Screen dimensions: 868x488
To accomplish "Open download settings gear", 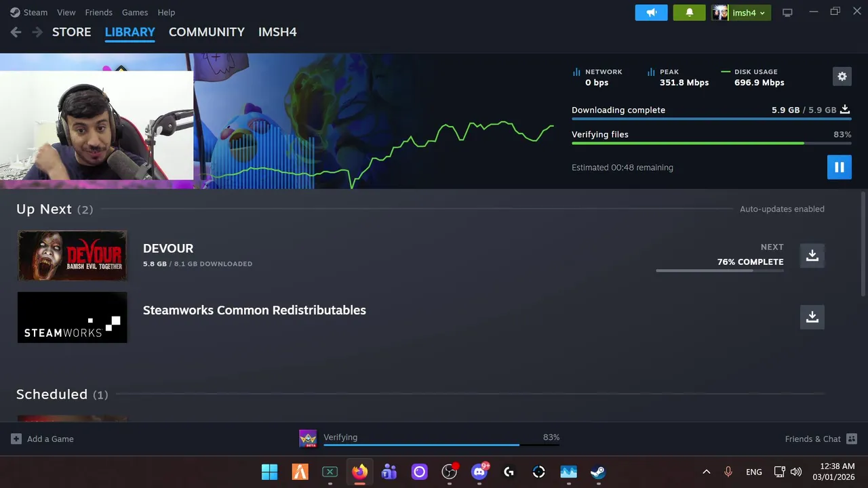I will pos(842,77).
